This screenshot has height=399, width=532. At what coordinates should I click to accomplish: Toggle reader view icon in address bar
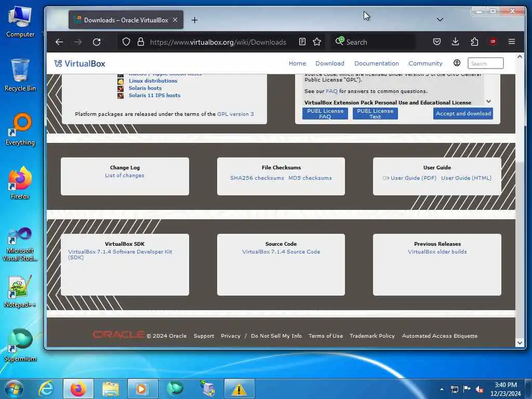tap(302, 42)
